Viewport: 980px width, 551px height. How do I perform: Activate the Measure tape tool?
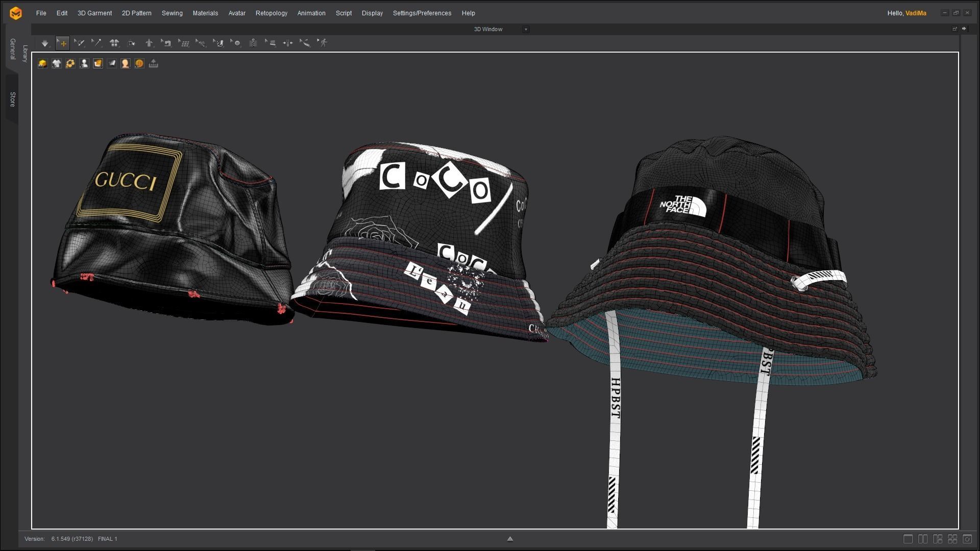point(305,43)
